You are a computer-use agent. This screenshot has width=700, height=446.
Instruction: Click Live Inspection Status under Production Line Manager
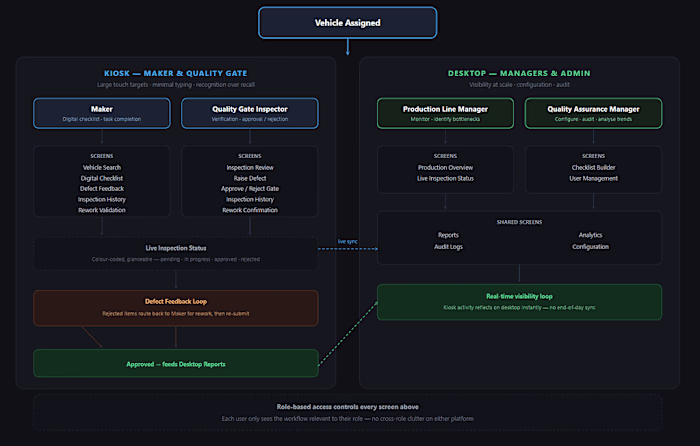point(446,178)
